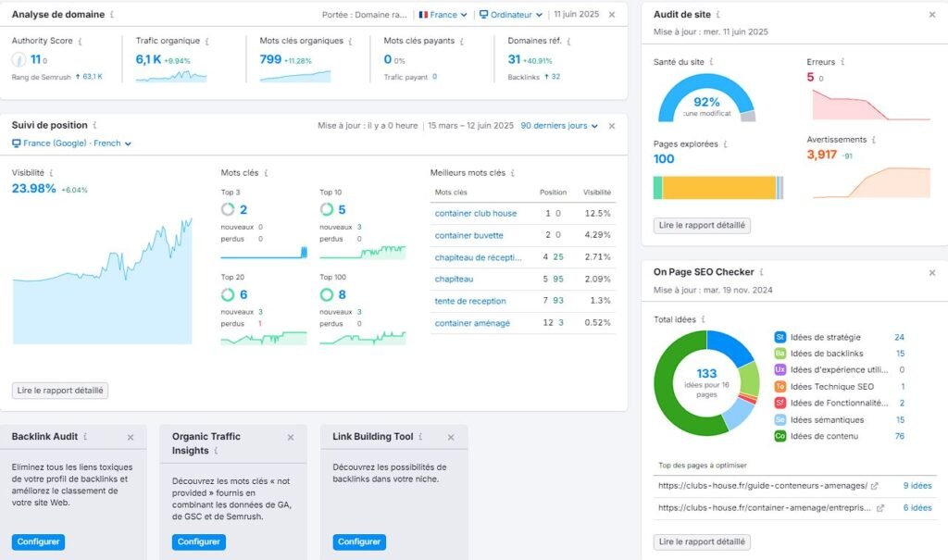Click Lire le rapport détaillé under Suivi de position
This screenshot has height=560, width=948.
click(59, 390)
